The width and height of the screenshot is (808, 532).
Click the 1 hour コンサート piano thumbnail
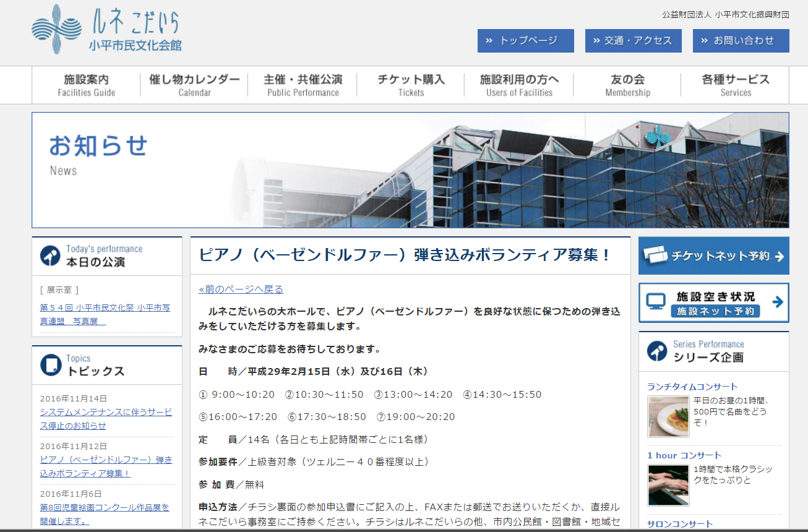pos(668,485)
